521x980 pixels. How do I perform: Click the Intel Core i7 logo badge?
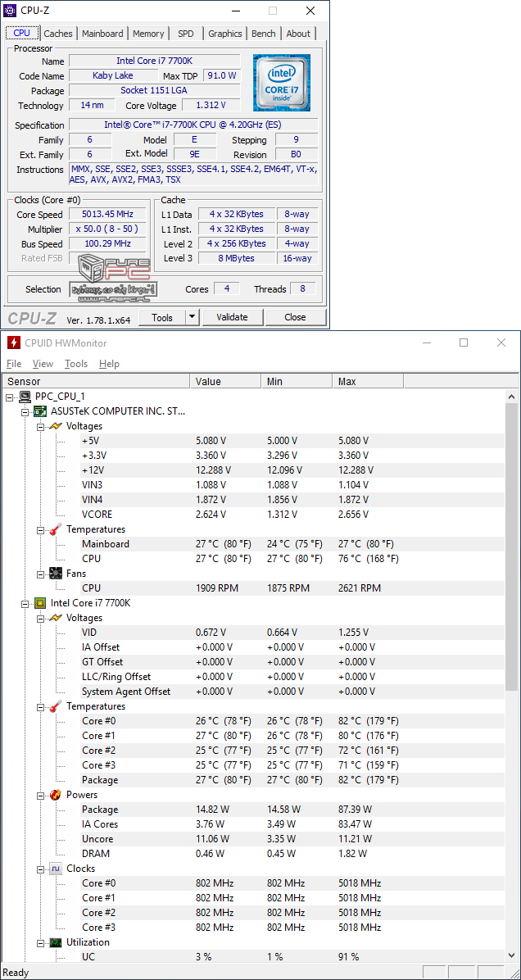[x=281, y=82]
